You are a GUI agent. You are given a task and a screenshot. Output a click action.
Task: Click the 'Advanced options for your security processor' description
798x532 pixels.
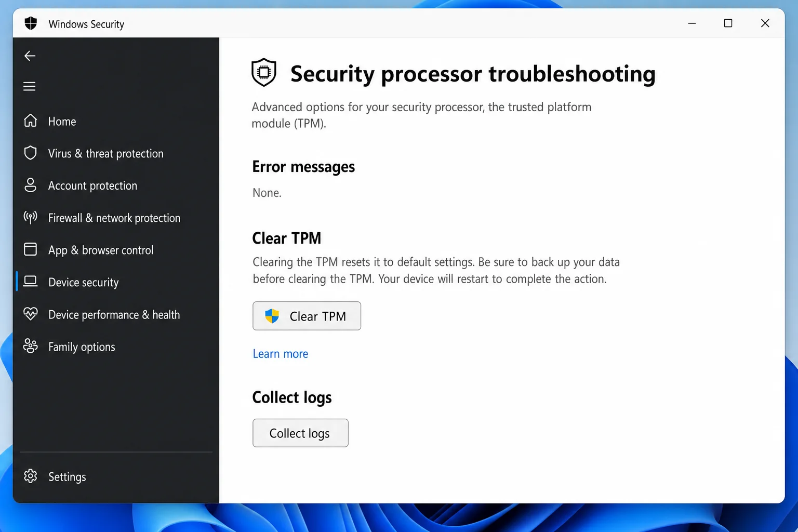[421, 115]
